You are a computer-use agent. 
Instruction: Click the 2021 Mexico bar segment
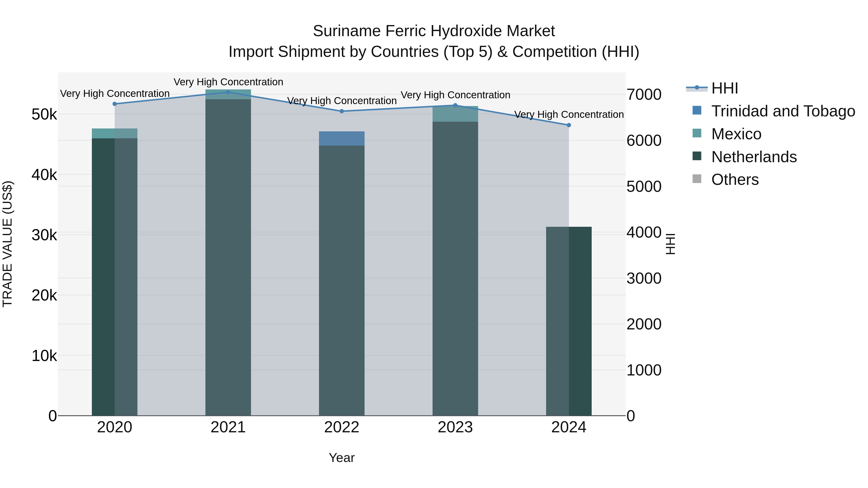pyautogui.click(x=228, y=95)
